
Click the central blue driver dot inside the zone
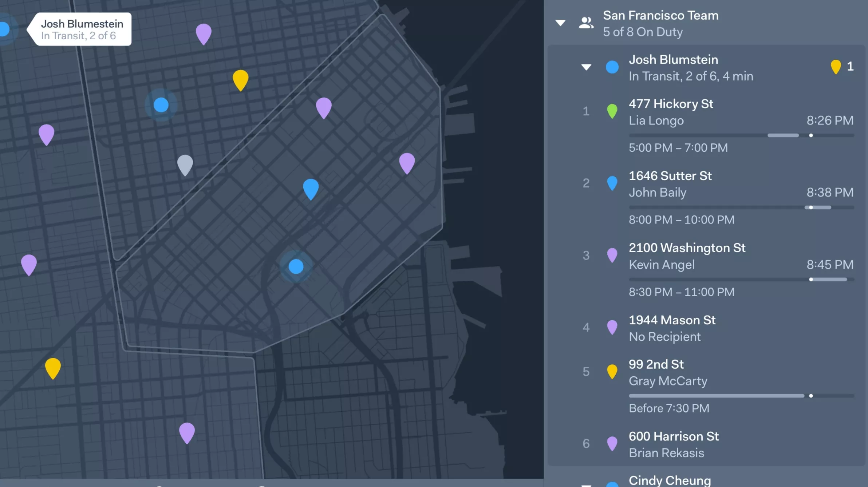point(297,266)
